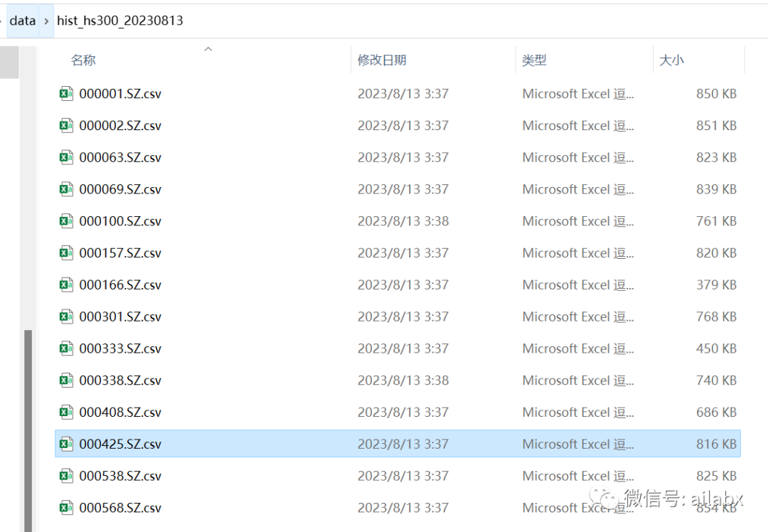This screenshot has height=532, width=768.
Task: Select file name 000166.SZ.csv
Action: pos(120,284)
